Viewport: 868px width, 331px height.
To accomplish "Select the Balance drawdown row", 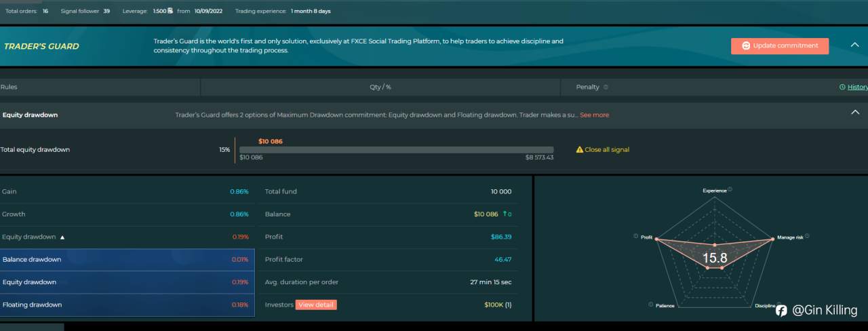I will click(x=127, y=260).
